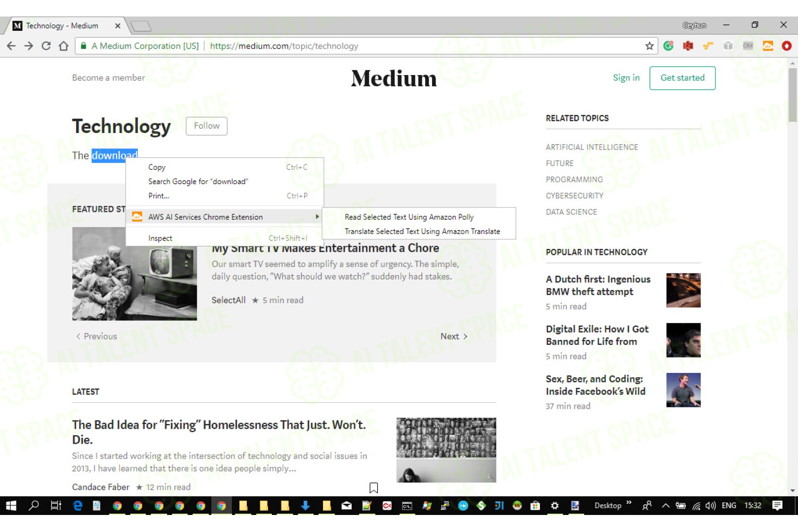Open the Artificial Intelligence topic
The height and width of the screenshot is (532, 798).
592,147
